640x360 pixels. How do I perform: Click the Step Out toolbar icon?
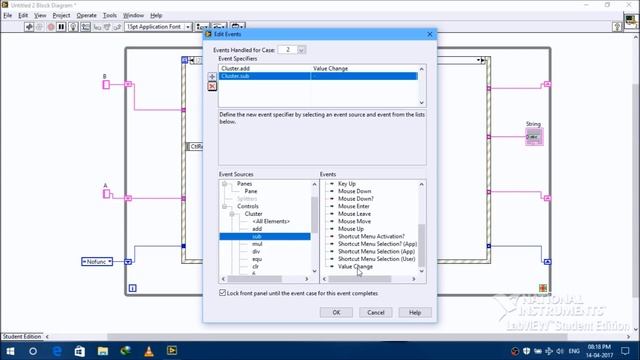[x=117, y=27]
